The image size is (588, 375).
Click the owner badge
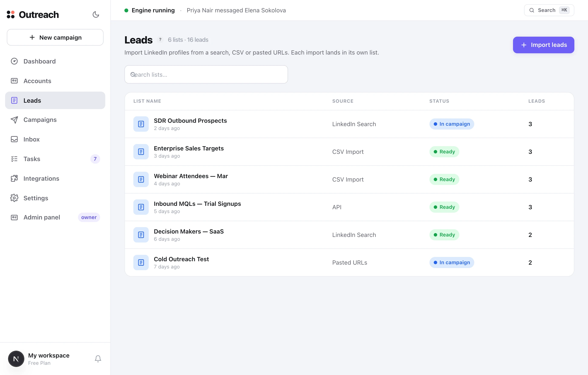[89, 217]
